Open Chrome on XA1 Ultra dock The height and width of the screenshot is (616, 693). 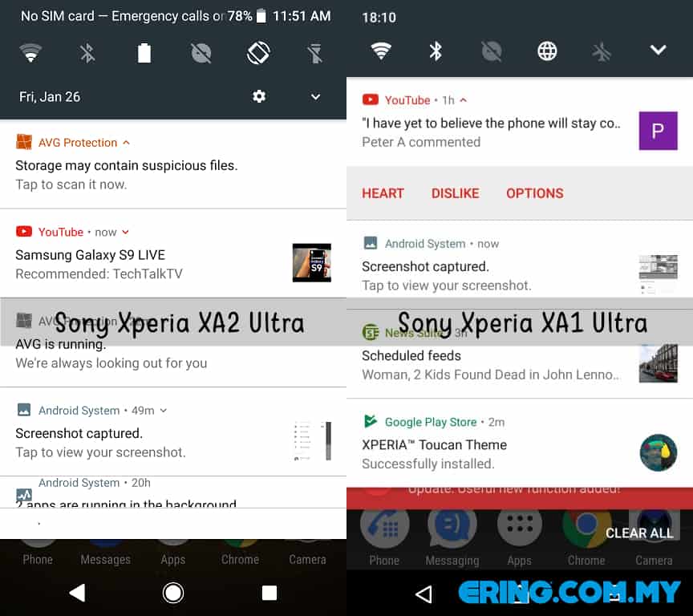coord(586,537)
